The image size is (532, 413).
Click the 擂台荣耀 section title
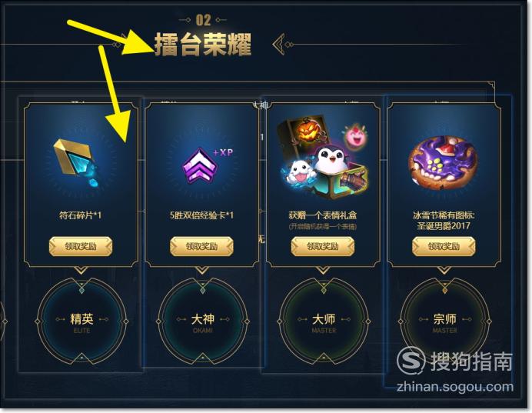pyautogui.click(x=203, y=45)
